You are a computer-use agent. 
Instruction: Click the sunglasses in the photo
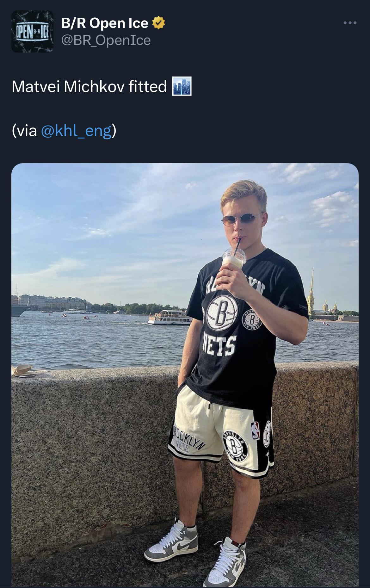click(241, 219)
